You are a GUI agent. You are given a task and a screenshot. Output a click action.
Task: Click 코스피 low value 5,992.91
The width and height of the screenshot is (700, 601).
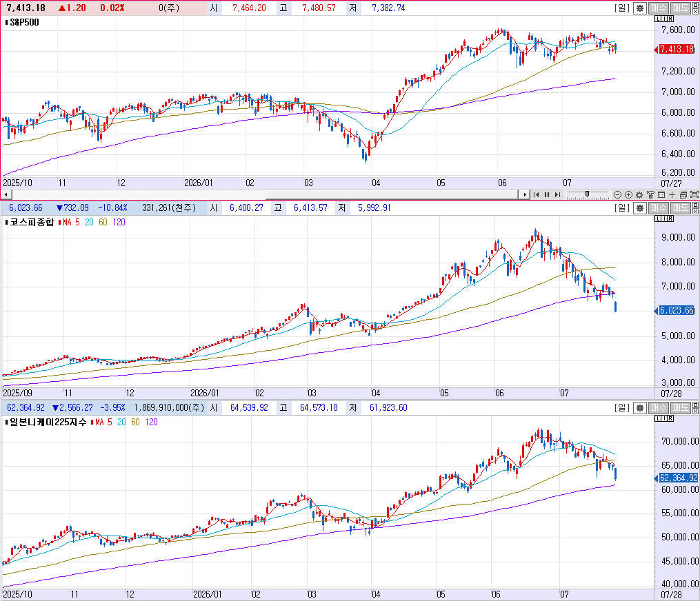pyautogui.click(x=374, y=208)
